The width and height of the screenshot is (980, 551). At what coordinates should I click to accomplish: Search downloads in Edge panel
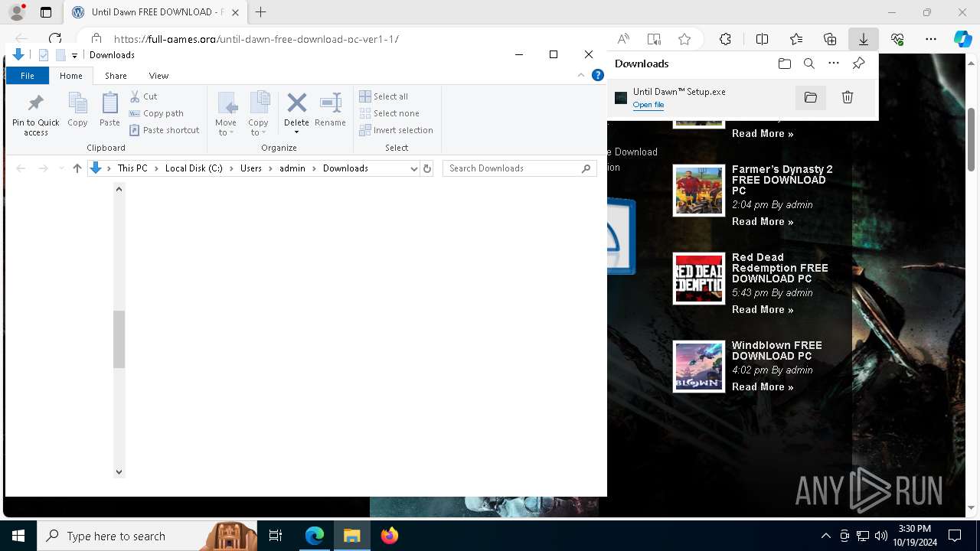809,64
